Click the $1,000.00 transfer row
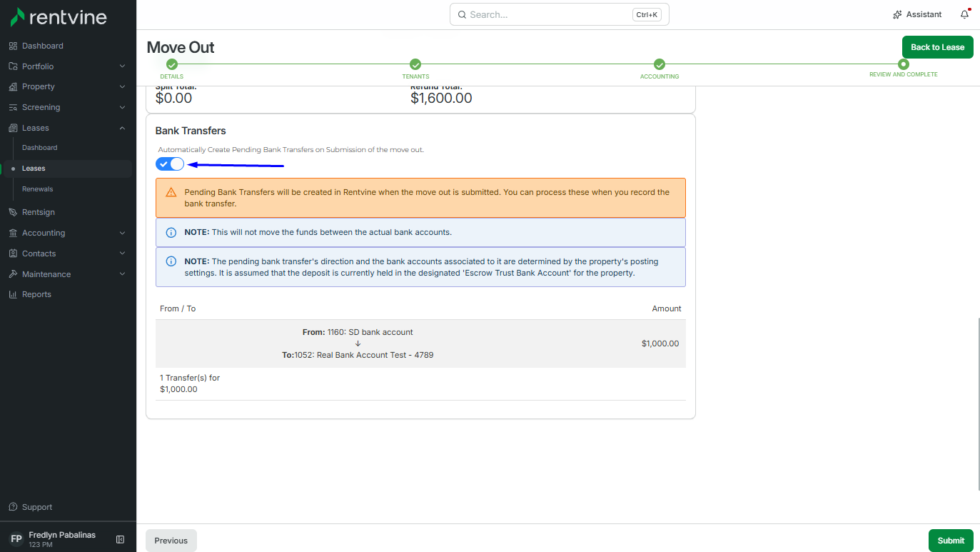The height and width of the screenshot is (552, 980). tap(420, 343)
